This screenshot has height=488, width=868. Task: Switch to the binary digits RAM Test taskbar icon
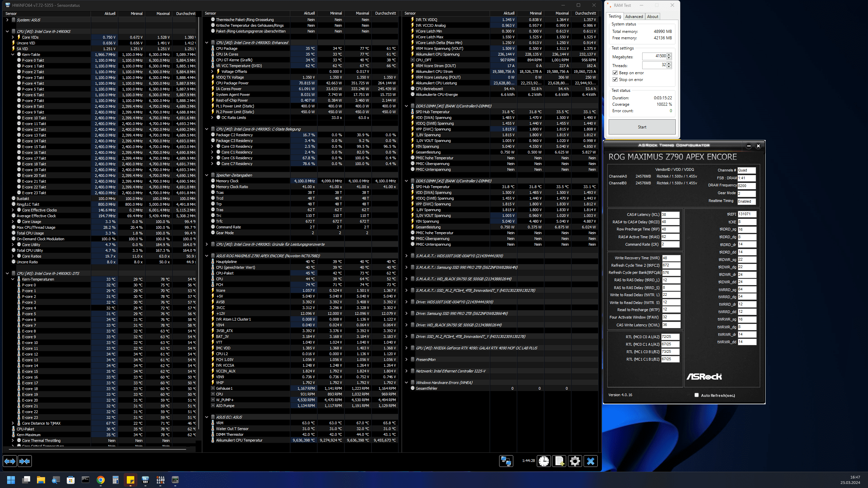point(160,480)
